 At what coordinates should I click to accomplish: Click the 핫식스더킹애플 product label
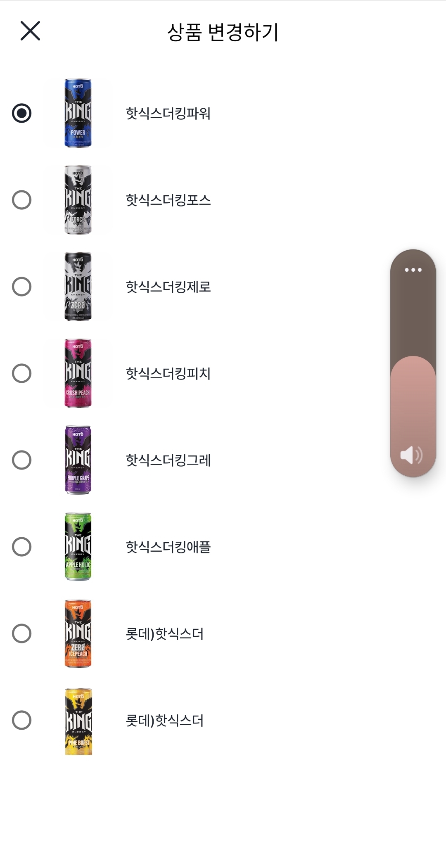[168, 547]
